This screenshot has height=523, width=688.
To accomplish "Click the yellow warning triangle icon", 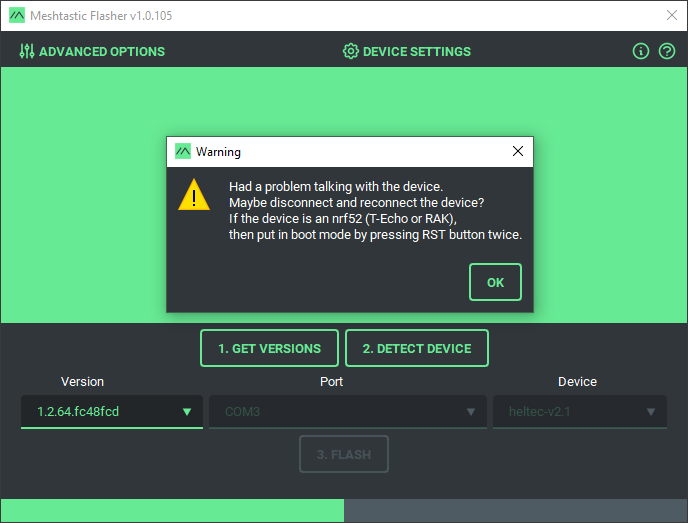I will [x=194, y=195].
